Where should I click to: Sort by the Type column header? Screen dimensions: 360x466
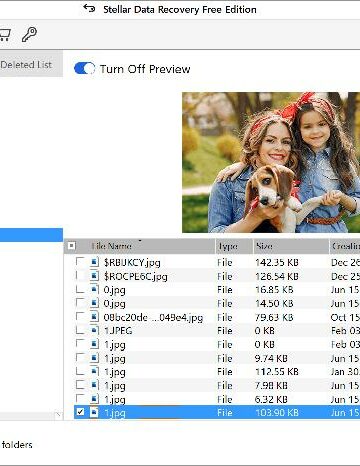pyautogui.click(x=228, y=246)
